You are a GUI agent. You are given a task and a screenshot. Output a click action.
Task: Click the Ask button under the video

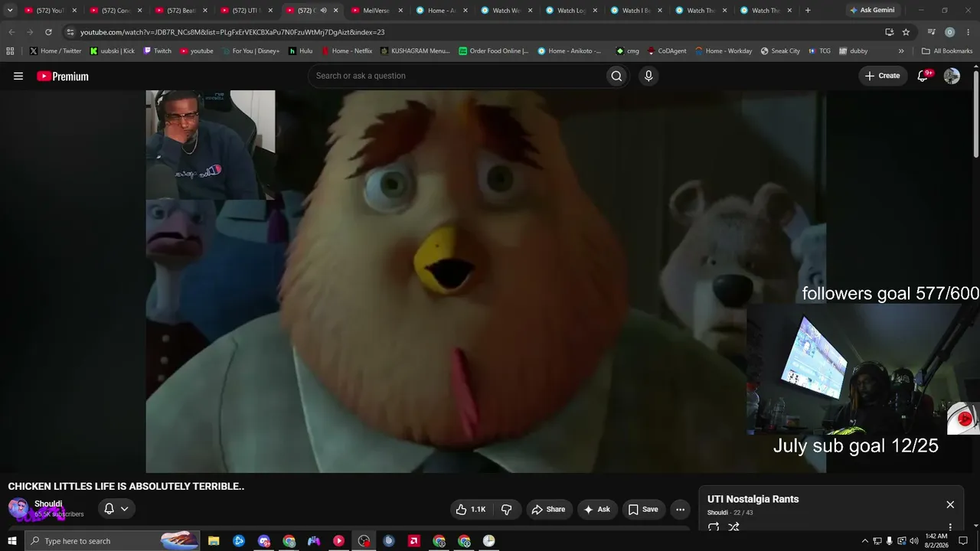tap(597, 510)
